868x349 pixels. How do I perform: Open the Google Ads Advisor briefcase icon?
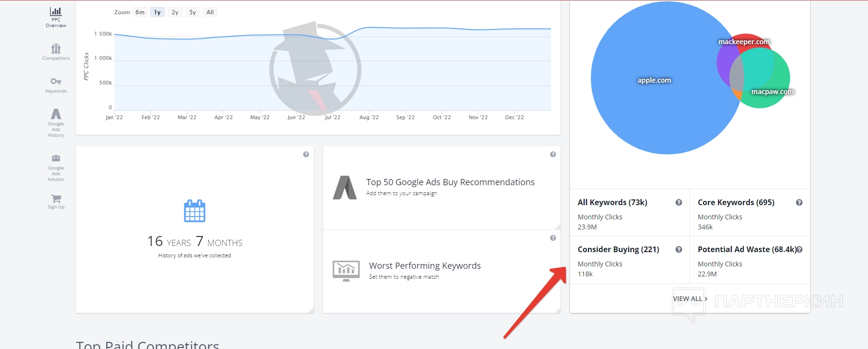click(56, 158)
